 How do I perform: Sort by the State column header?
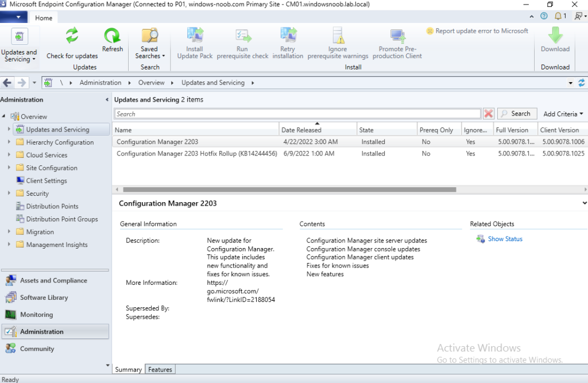[386, 130]
